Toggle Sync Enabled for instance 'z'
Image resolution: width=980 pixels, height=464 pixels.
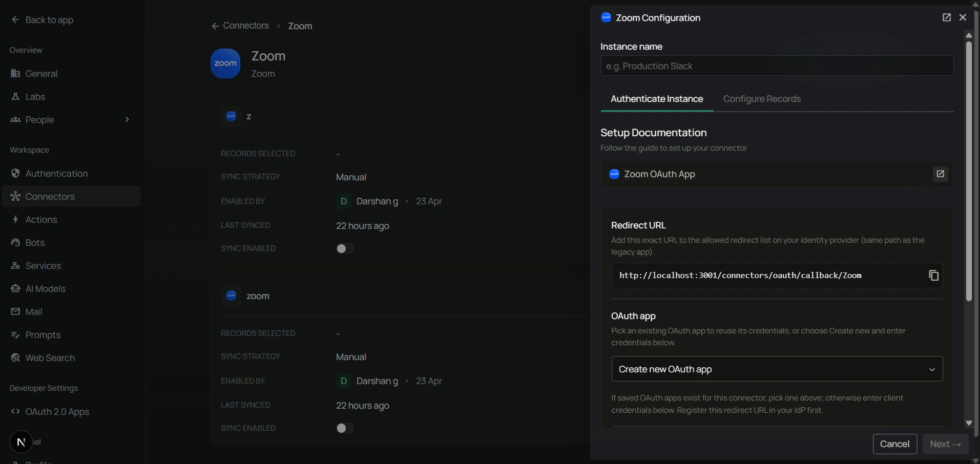coord(345,248)
